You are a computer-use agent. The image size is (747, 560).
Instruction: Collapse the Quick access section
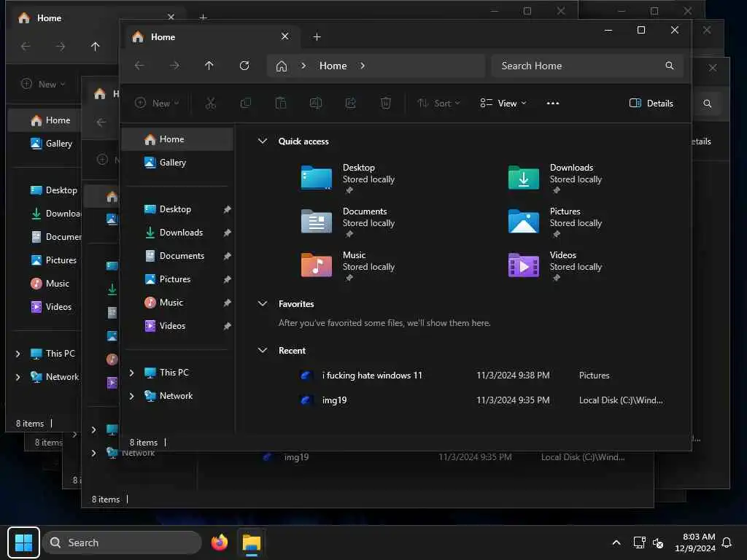click(x=262, y=141)
